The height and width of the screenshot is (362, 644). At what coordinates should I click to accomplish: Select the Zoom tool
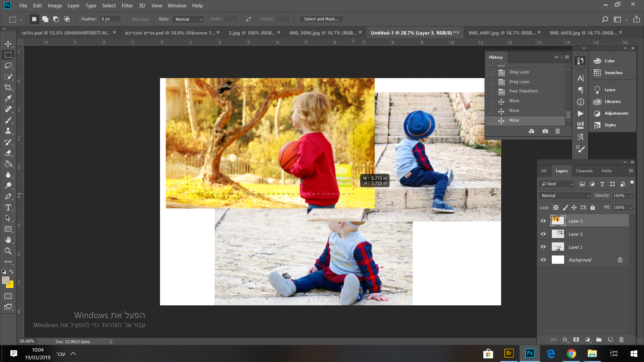(x=8, y=251)
